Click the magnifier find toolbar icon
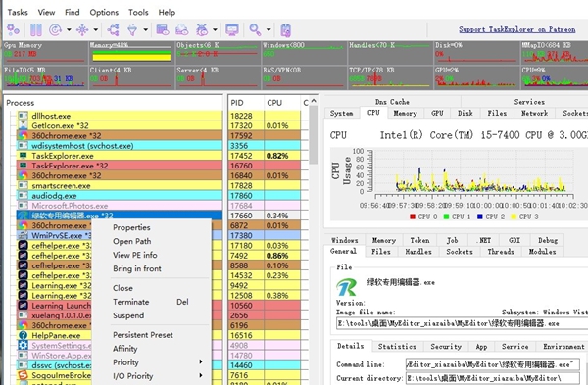This screenshot has height=385, width=588. click(255, 29)
